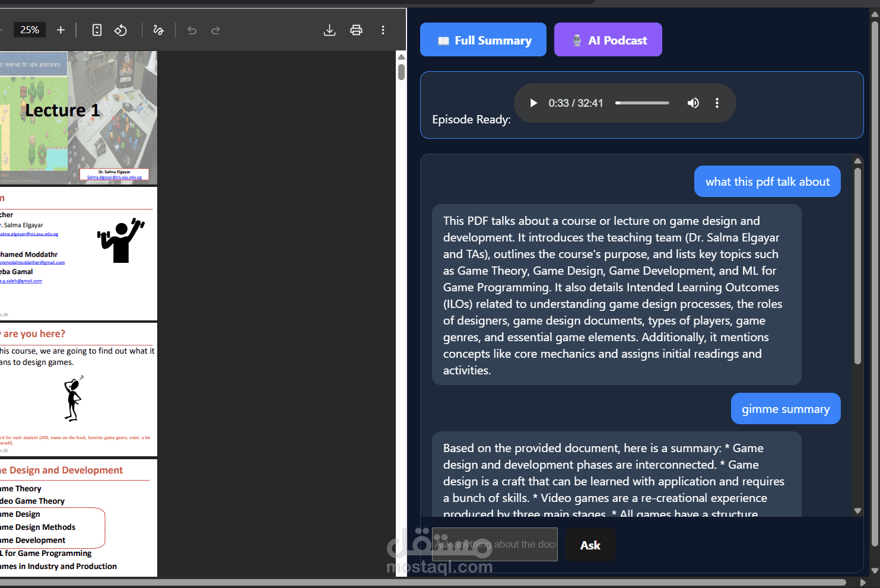
Task: Redo the annotation action
Action: pos(215,30)
